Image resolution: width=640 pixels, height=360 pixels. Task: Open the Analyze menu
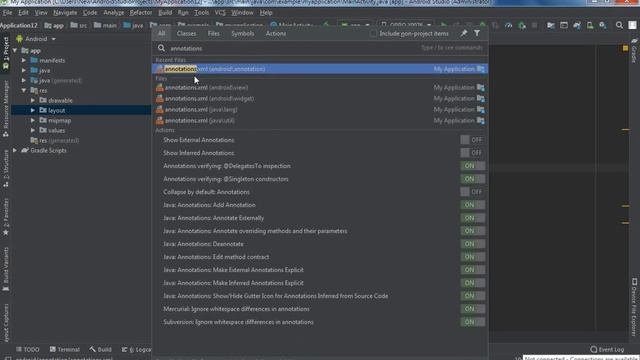113,13
